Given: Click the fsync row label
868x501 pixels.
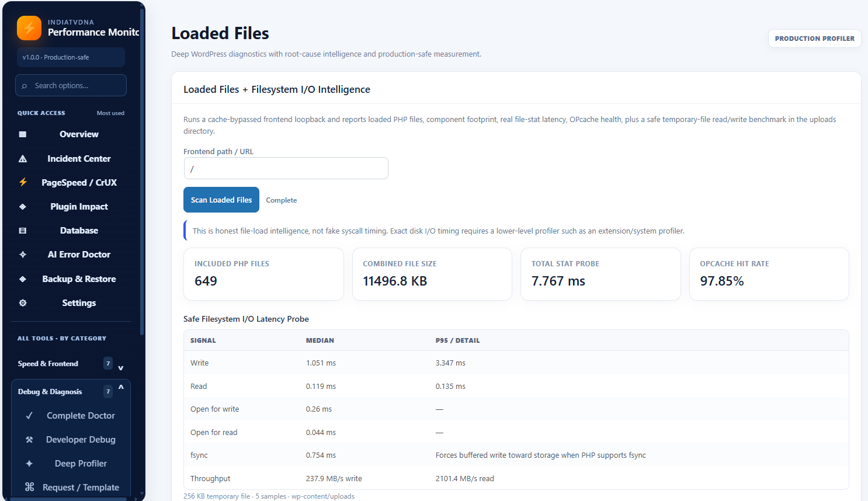Looking at the screenshot, I should pyautogui.click(x=199, y=455).
